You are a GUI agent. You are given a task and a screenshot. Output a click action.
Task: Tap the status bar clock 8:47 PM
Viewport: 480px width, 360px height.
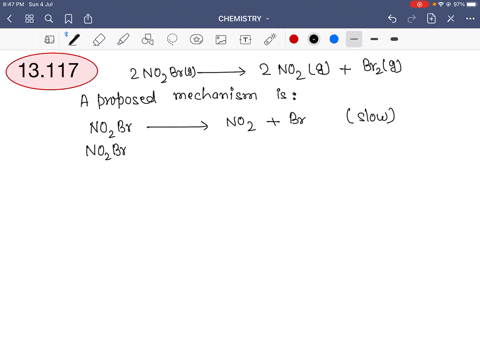13,4
